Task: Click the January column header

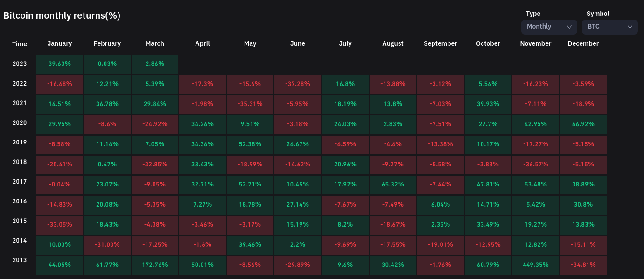Action: (x=60, y=43)
